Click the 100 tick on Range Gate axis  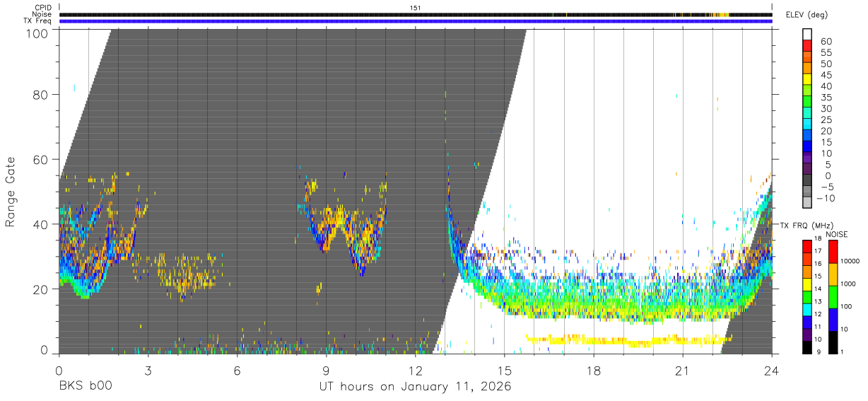pyautogui.click(x=38, y=33)
